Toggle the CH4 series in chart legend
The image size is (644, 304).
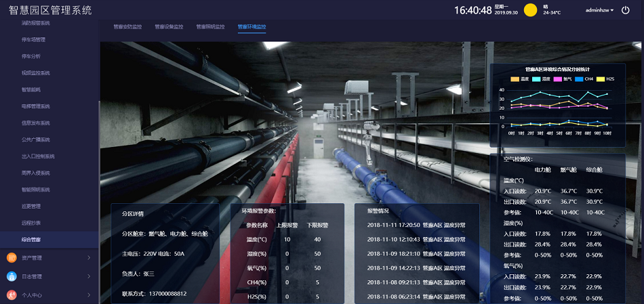click(584, 79)
